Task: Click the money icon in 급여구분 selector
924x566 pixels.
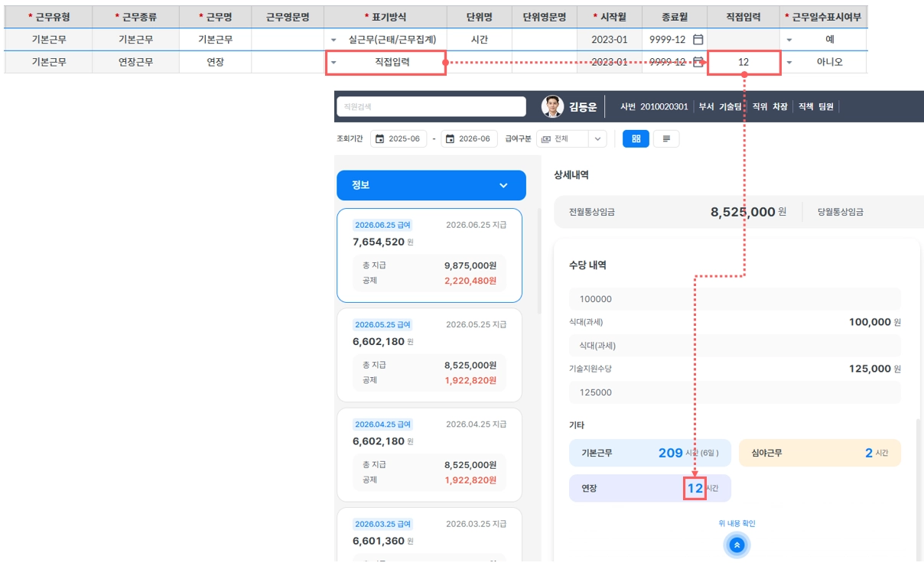Action: tap(546, 139)
